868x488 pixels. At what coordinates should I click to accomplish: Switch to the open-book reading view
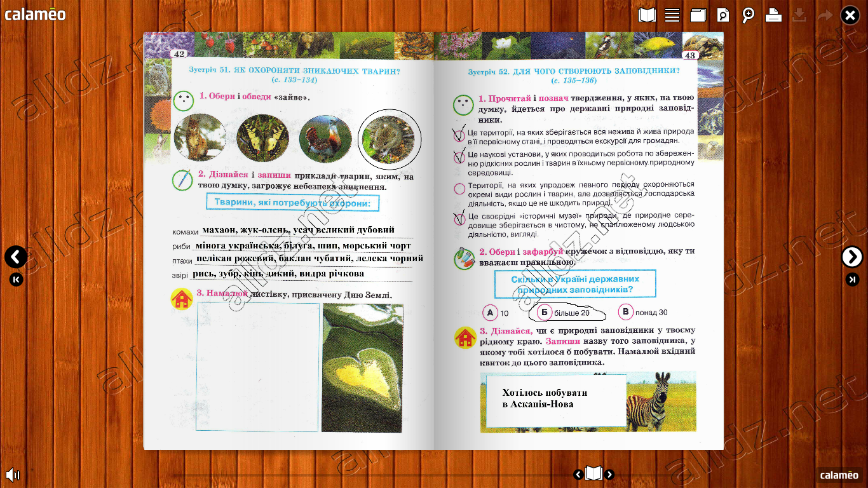[647, 15]
